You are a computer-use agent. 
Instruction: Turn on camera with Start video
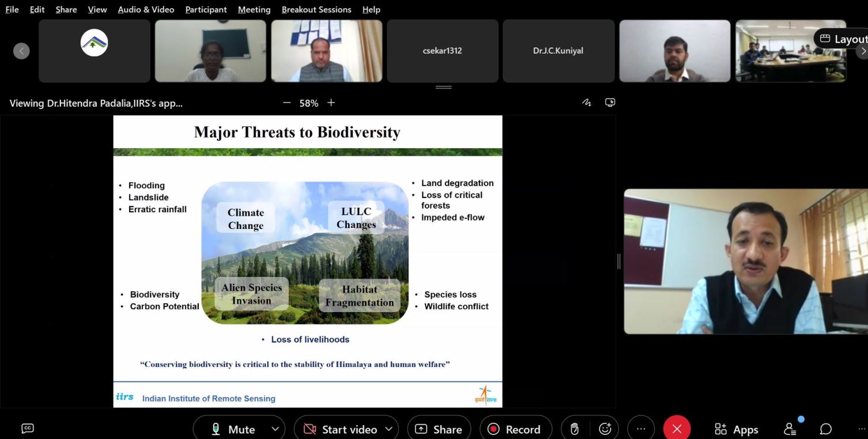(x=340, y=429)
